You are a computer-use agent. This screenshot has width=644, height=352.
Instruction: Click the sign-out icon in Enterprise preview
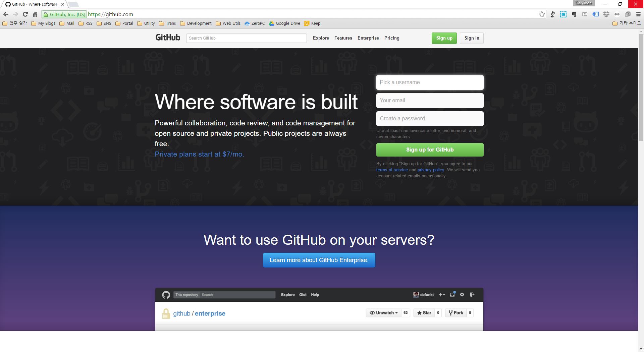[472, 295]
